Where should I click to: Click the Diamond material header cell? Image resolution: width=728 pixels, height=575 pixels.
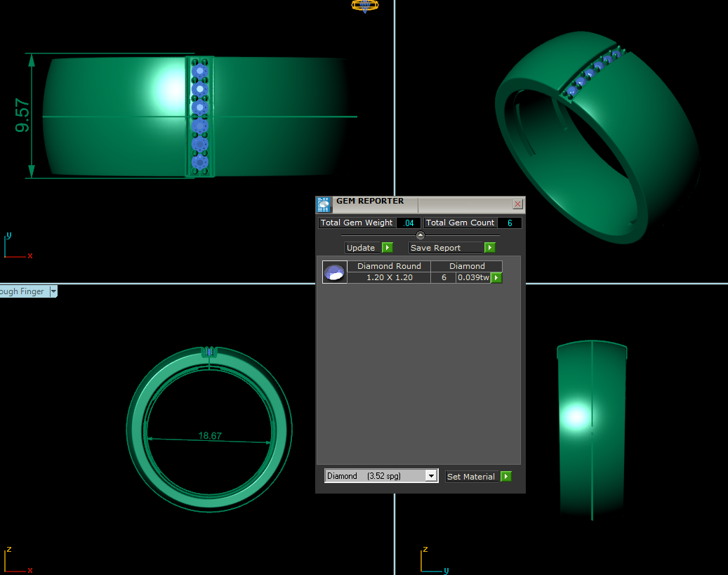467,266
